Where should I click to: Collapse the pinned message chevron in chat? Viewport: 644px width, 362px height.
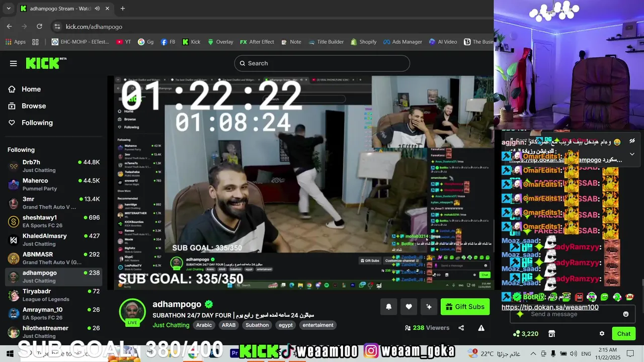point(632,154)
